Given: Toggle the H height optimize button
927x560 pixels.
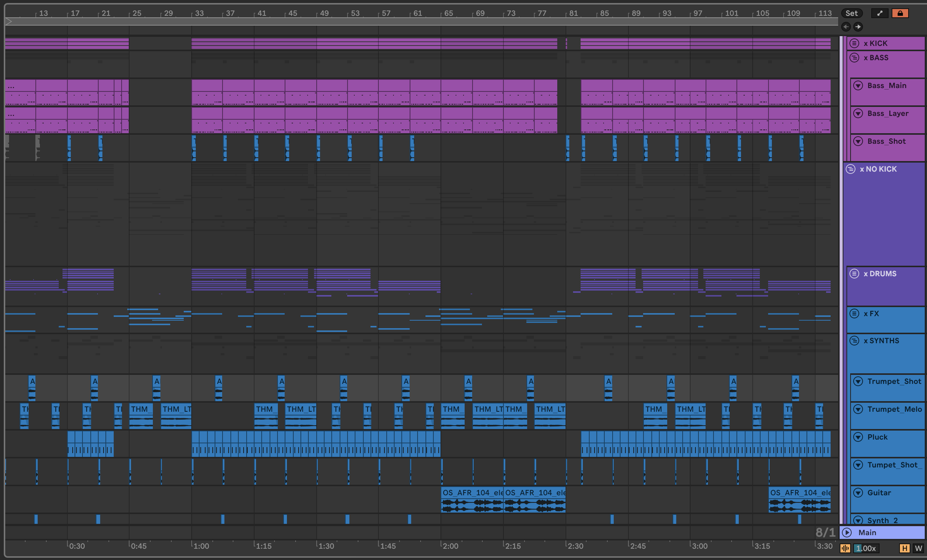Looking at the screenshot, I should pyautogui.click(x=904, y=548).
